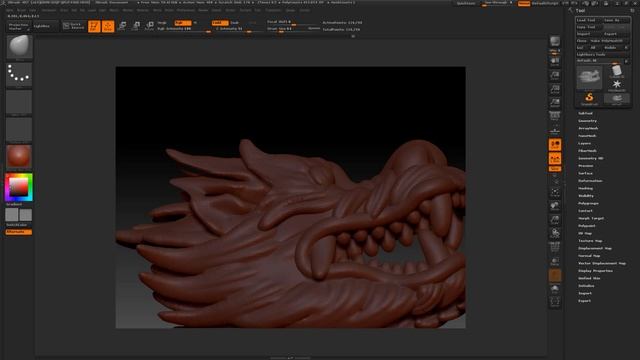
Task: Toggle the Rgb channel button
Action: click(x=182, y=23)
